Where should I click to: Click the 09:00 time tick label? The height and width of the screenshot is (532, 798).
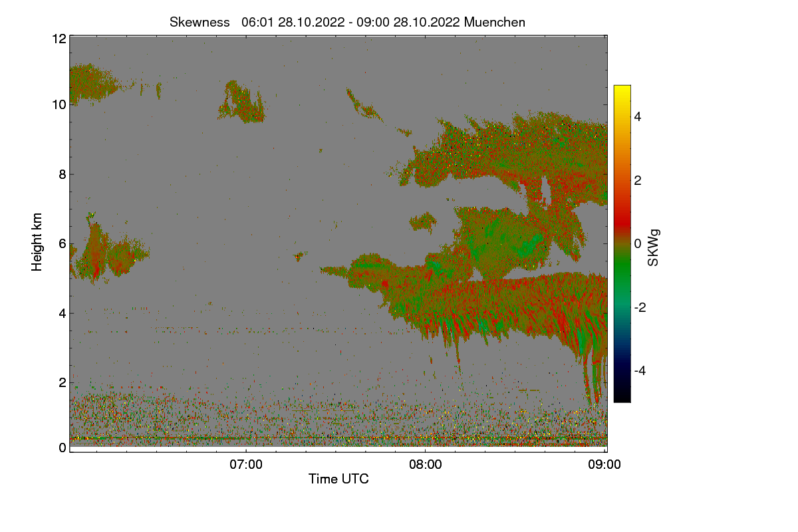point(605,465)
